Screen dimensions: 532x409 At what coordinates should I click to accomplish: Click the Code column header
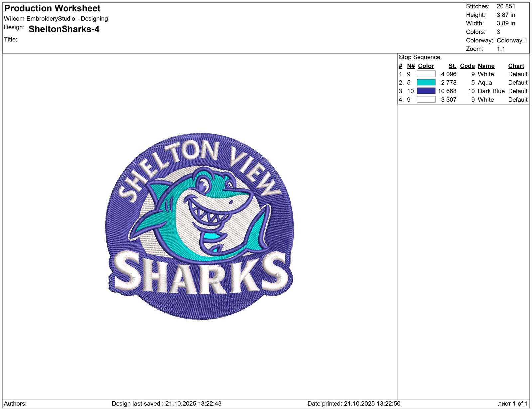[467, 66]
